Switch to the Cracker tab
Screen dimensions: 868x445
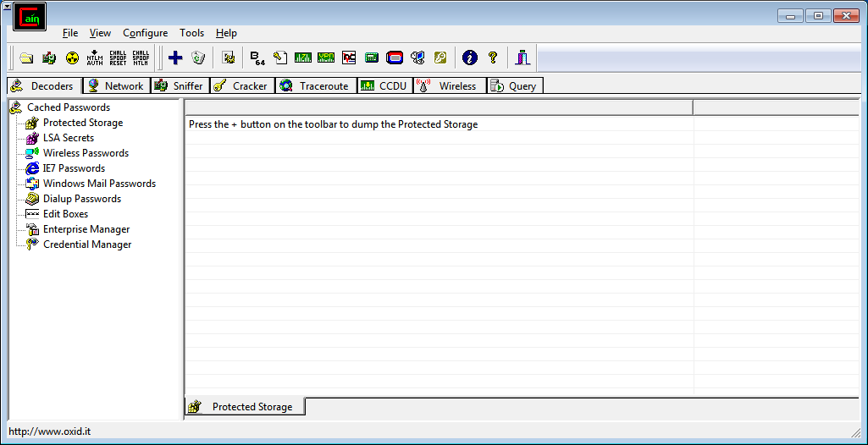[x=241, y=85]
